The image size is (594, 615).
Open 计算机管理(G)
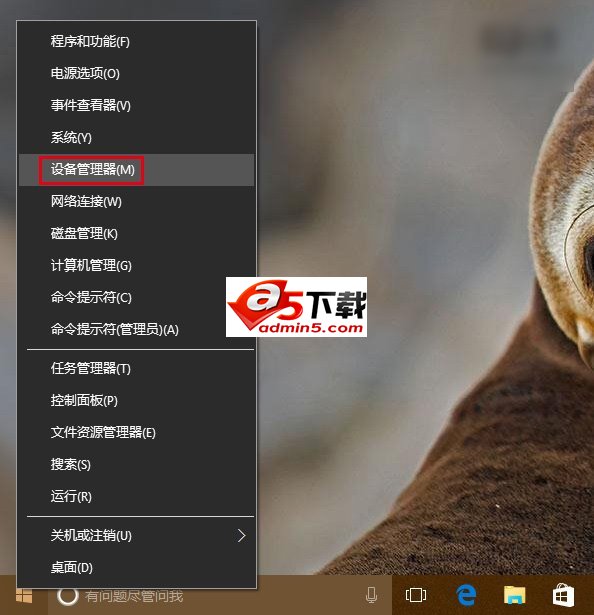click(137, 266)
